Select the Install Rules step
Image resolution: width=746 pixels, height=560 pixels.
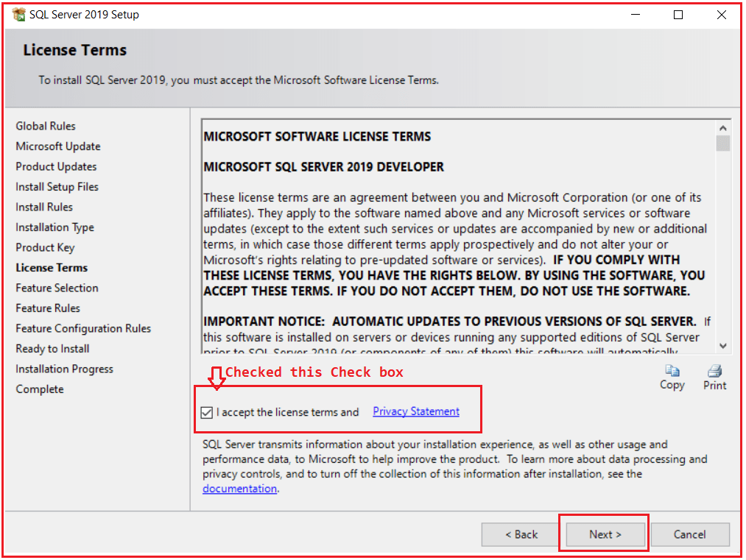(x=44, y=208)
